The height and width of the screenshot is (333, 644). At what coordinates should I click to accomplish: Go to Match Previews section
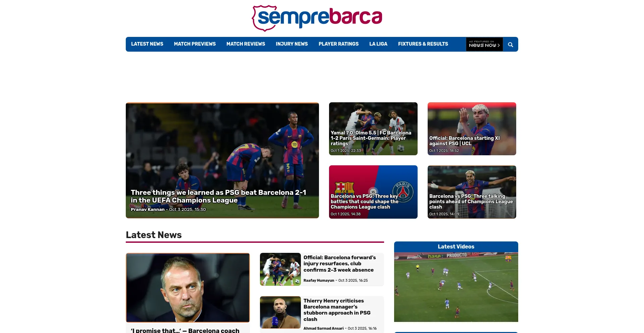[x=195, y=44]
